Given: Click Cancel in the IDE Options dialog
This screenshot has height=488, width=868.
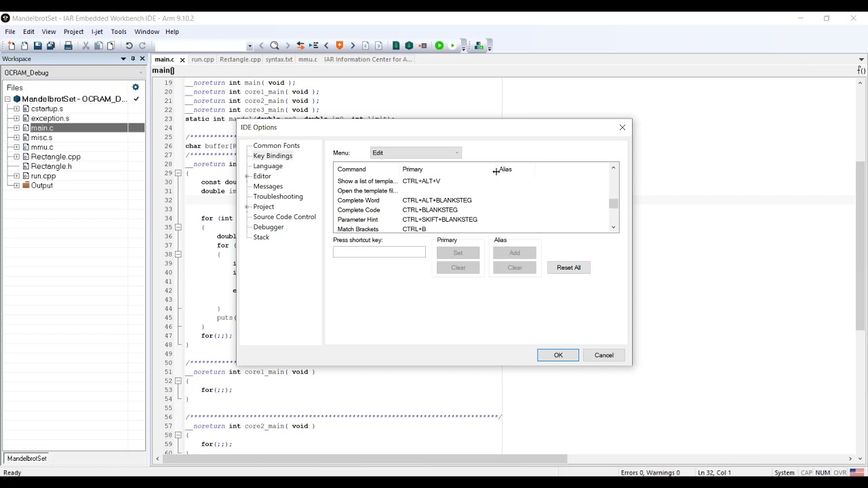Looking at the screenshot, I should pyautogui.click(x=604, y=355).
